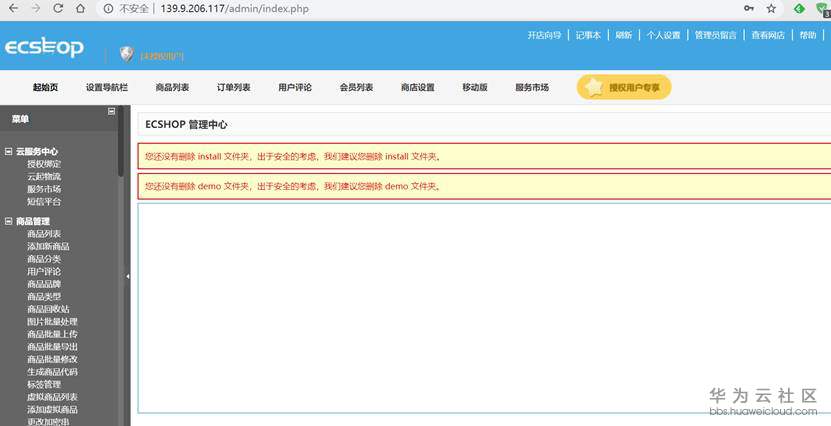Click the green diamond extension icon
The image size is (831, 426).
(799, 8)
